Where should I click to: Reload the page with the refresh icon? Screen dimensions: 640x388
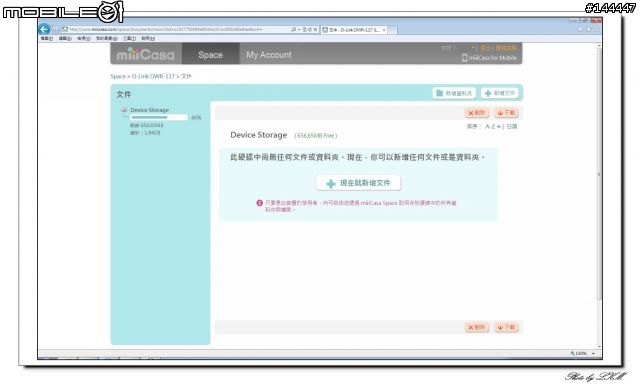tap(310, 29)
